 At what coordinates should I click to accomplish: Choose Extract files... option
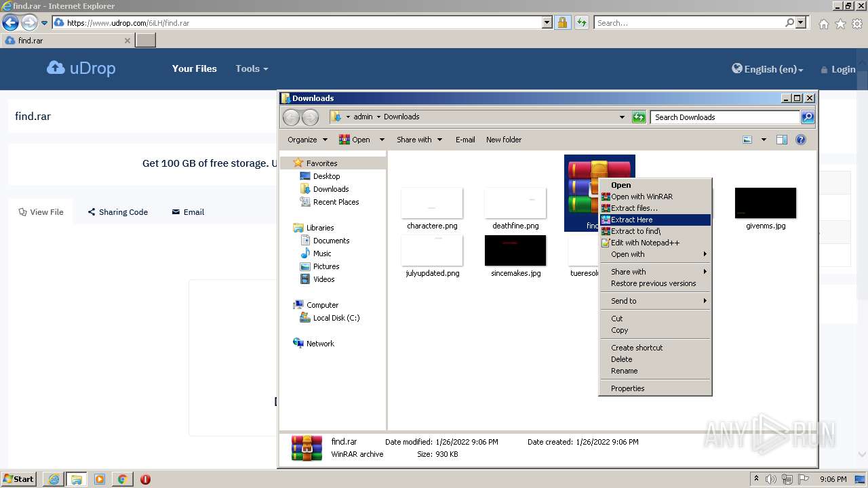pyautogui.click(x=655, y=208)
